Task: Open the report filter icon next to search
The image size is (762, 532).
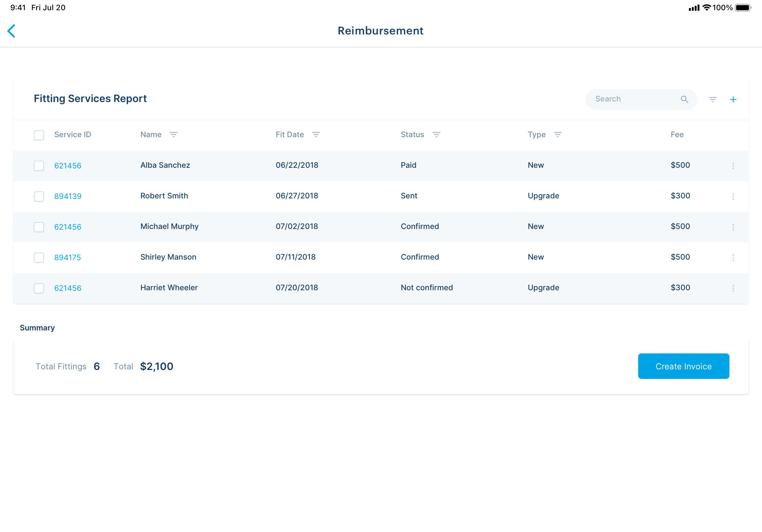Action: click(713, 99)
